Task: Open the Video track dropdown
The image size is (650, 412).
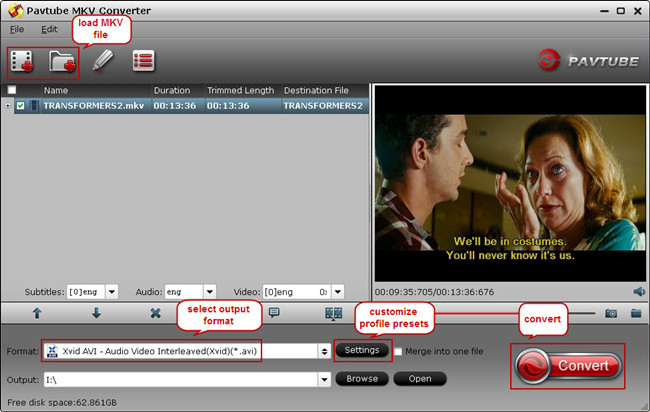Action: coord(338,292)
